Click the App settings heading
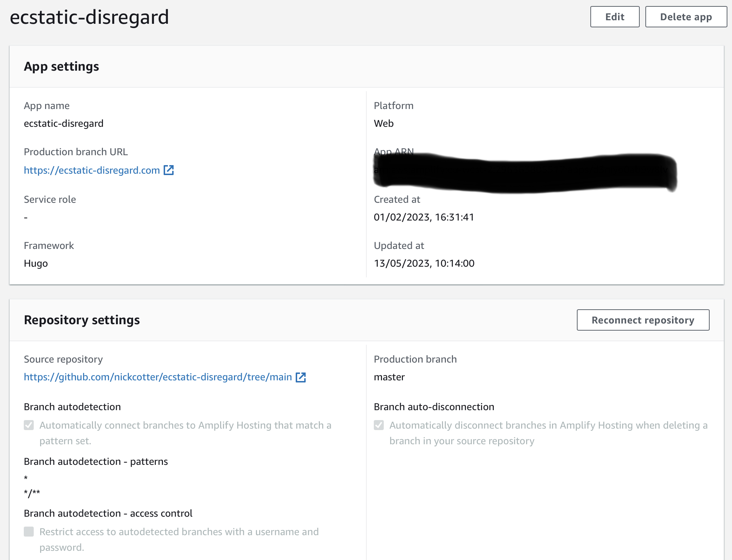This screenshot has height=560, width=732. (x=61, y=66)
